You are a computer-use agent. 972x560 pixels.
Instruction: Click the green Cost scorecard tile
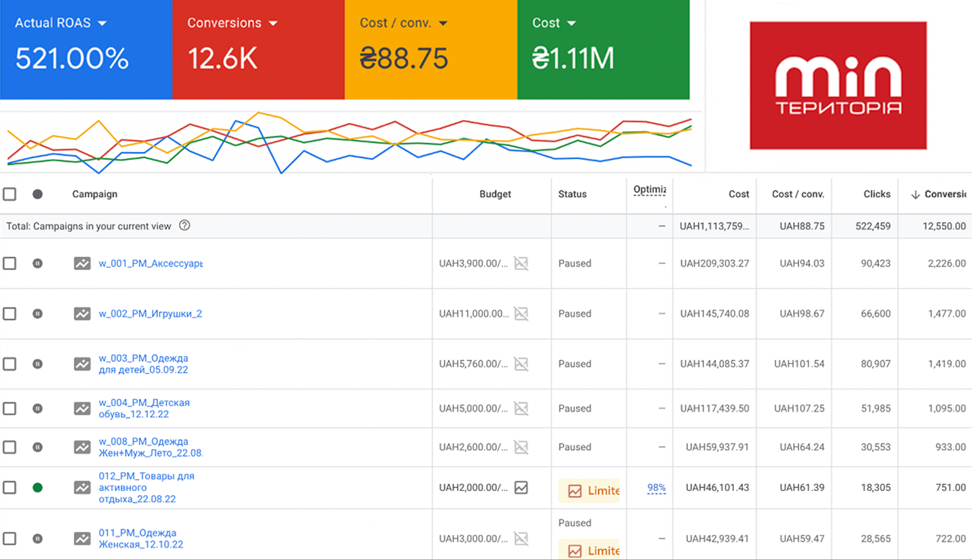coord(603,50)
